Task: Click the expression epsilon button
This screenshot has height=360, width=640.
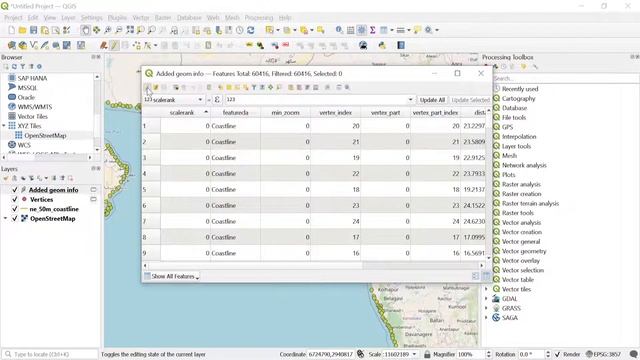Action: click(x=217, y=100)
